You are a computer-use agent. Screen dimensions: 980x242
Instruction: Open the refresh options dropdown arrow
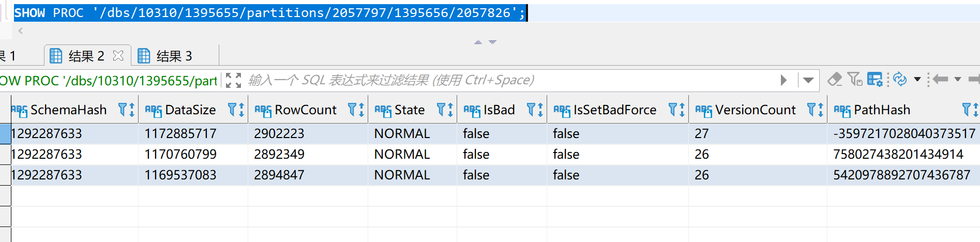(917, 79)
